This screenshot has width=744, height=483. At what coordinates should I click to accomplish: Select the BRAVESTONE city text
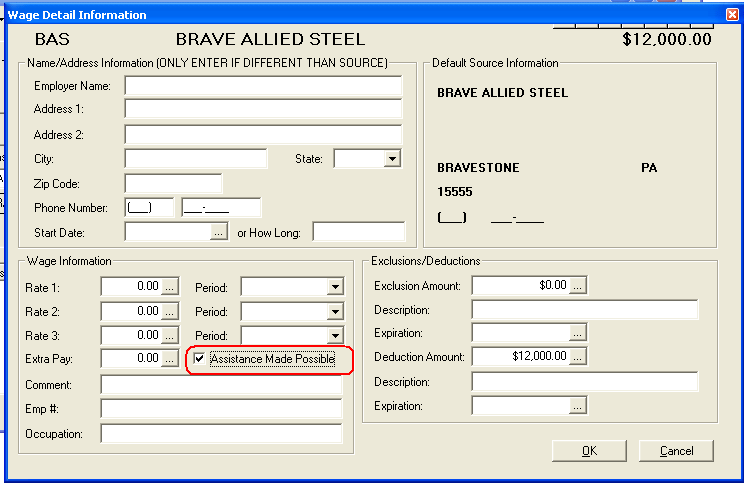[478, 168]
